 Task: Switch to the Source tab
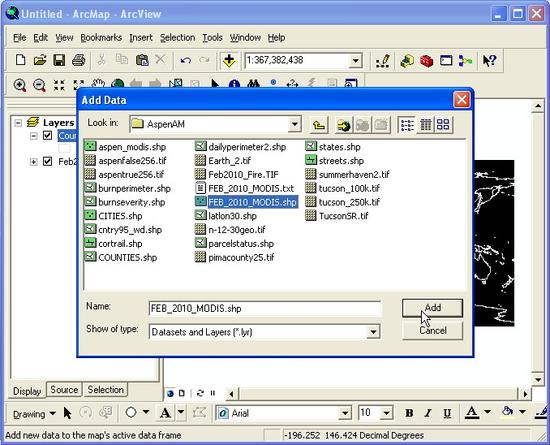click(x=64, y=390)
